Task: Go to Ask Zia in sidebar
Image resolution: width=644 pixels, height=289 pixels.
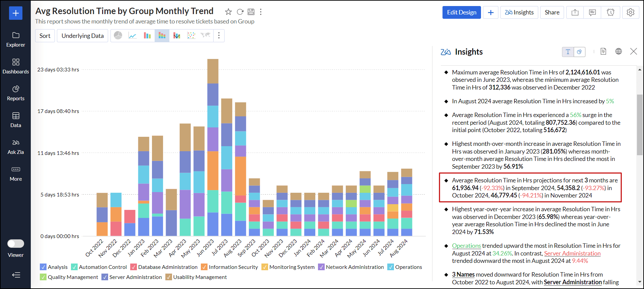Action: 16,147
